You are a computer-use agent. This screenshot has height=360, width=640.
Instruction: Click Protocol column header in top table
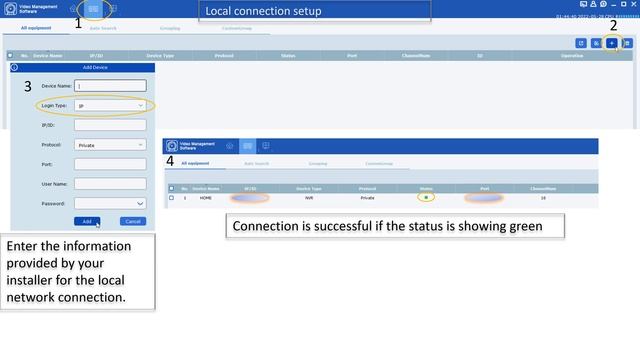pos(224,56)
